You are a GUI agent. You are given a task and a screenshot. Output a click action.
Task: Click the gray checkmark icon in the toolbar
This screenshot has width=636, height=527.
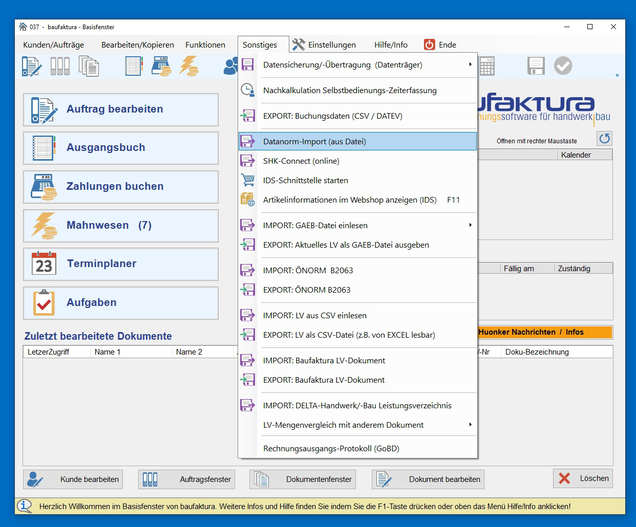pyautogui.click(x=563, y=66)
